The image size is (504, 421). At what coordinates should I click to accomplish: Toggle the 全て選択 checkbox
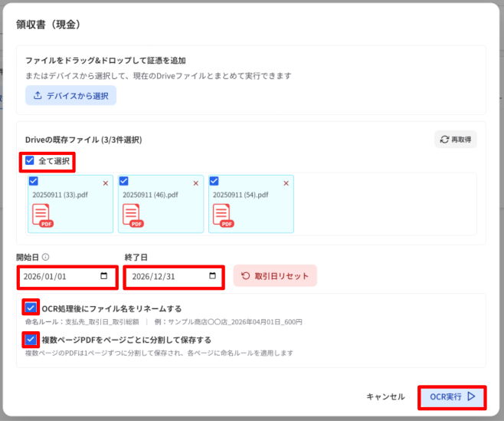[x=30, y=160]
